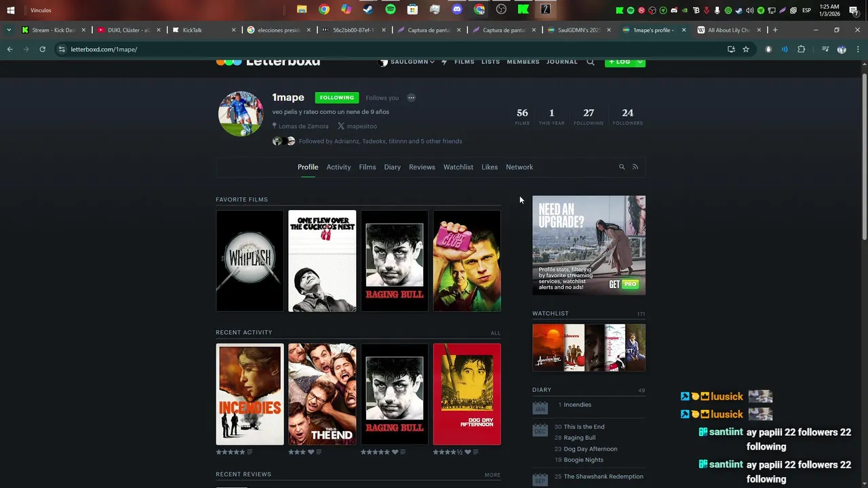
Task: Open the 27 Following stat
Action: pyautogui.click(x=589, y=116)
